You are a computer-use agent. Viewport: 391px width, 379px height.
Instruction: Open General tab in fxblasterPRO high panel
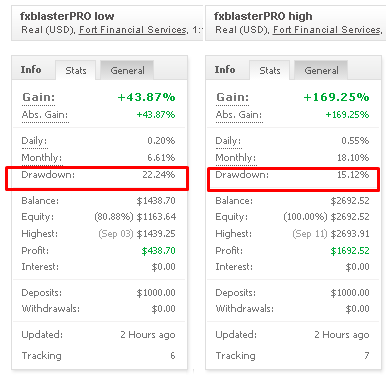click(x=321, y=70)
